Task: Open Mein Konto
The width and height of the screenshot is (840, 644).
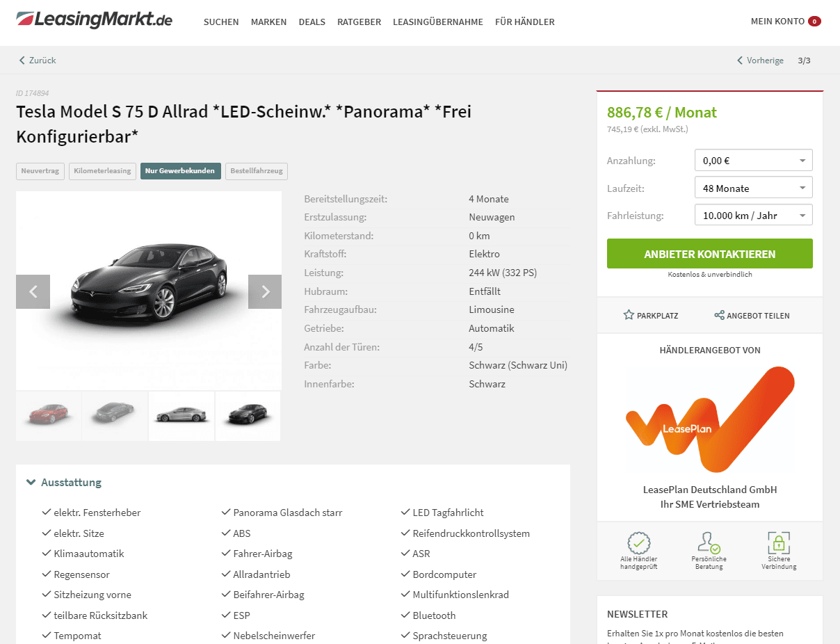Action: (786, 22)
